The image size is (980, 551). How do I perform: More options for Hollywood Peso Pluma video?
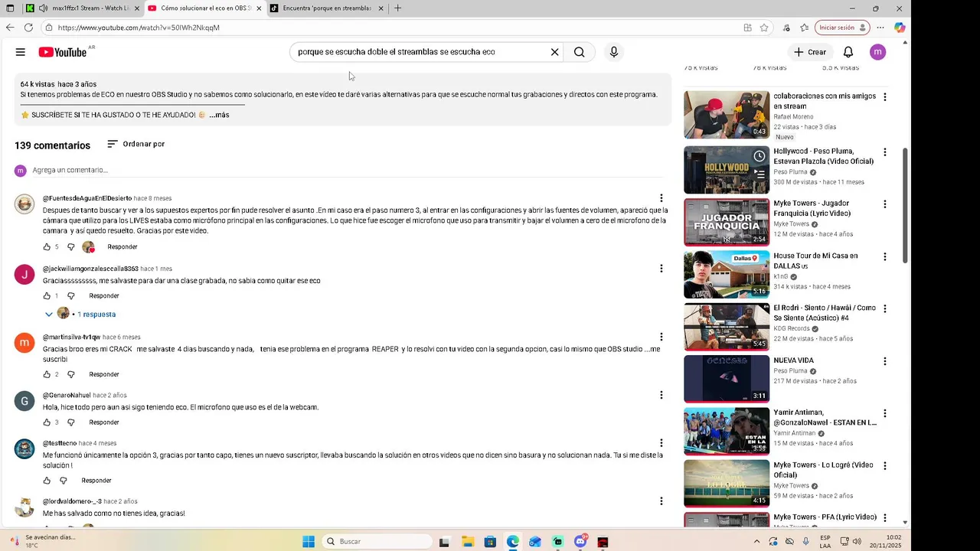point(885,152)
